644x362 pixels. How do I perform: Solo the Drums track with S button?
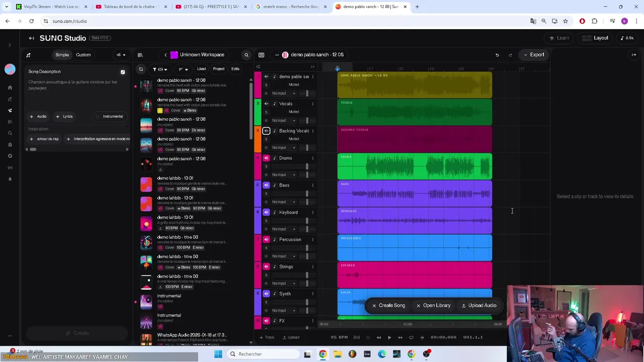pyautogui.click(x=266, y=166)
